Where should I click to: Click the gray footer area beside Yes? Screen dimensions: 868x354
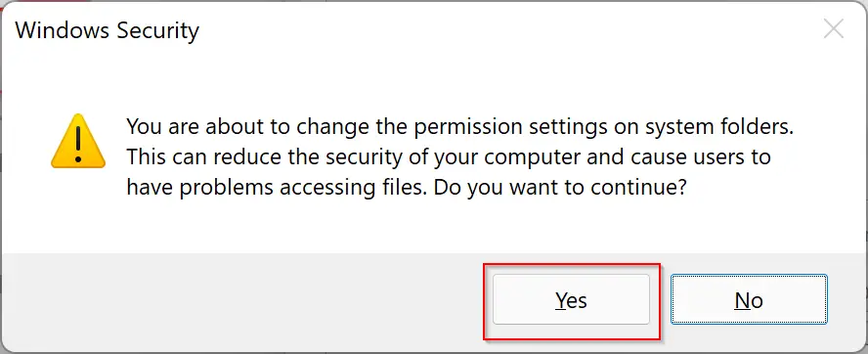[243, 302]
